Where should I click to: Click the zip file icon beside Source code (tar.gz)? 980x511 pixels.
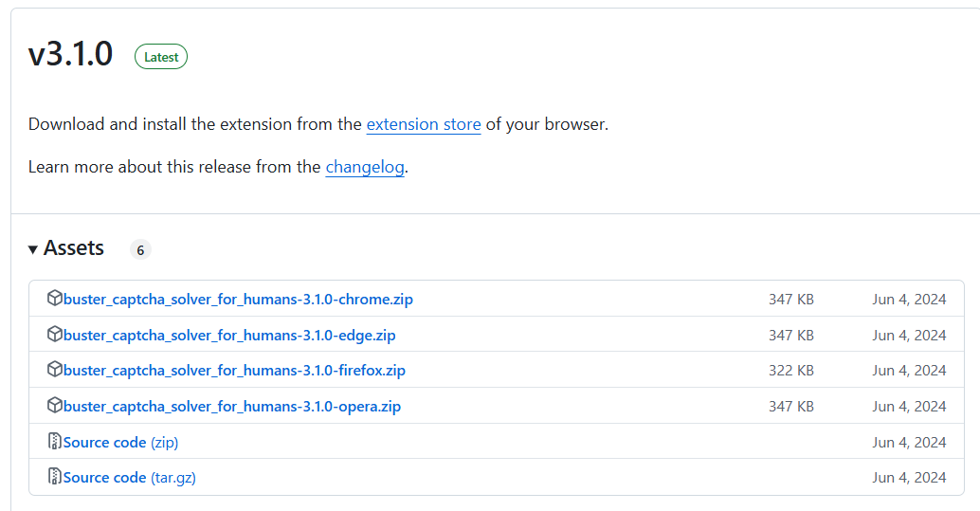[x=54, y=477]
